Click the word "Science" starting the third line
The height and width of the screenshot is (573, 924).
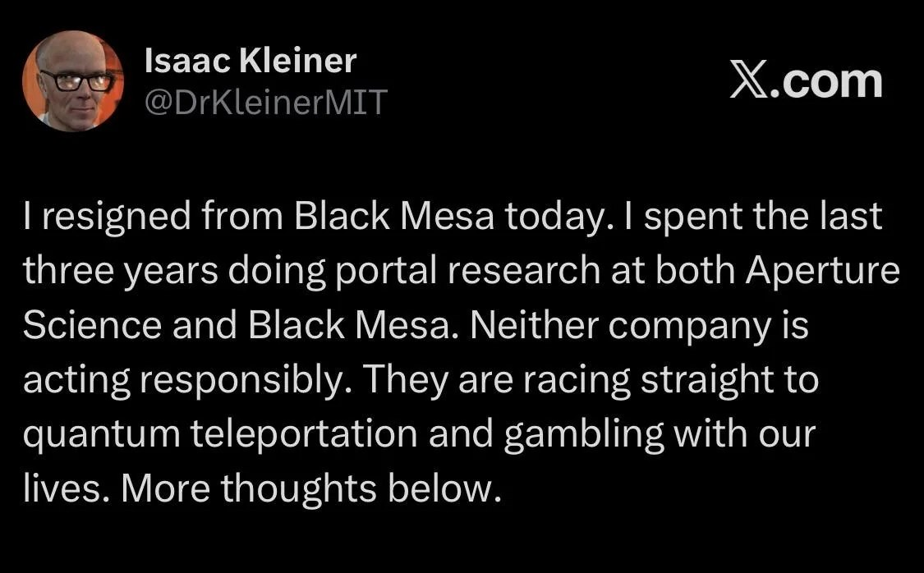point(92,326)
